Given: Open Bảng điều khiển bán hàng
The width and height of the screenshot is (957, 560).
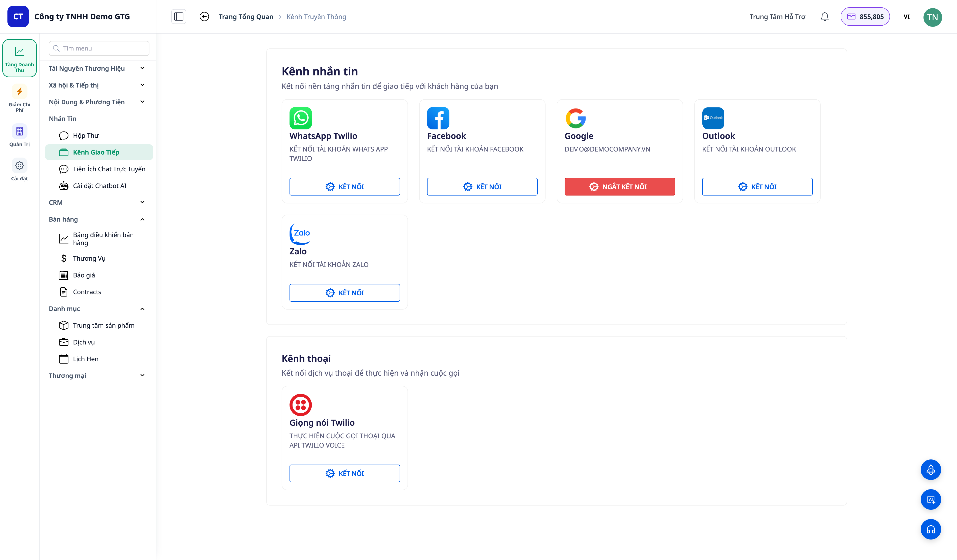Looking at the screenshot, I should tap(99, 239).
